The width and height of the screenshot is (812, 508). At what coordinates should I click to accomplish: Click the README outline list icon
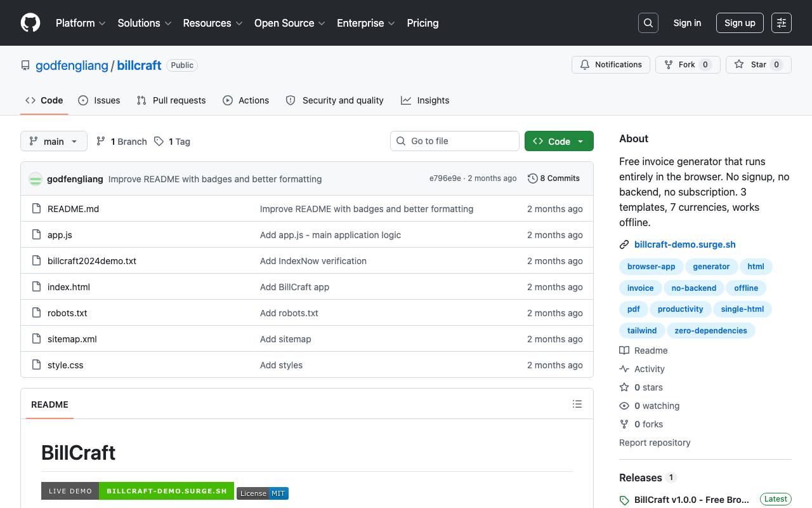tap(577, 404)
